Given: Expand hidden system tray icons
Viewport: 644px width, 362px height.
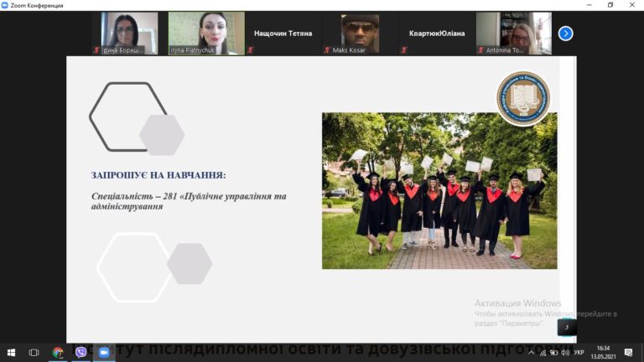Looking at the screenshot, I should pyautogui.click(x=531, y=353).
